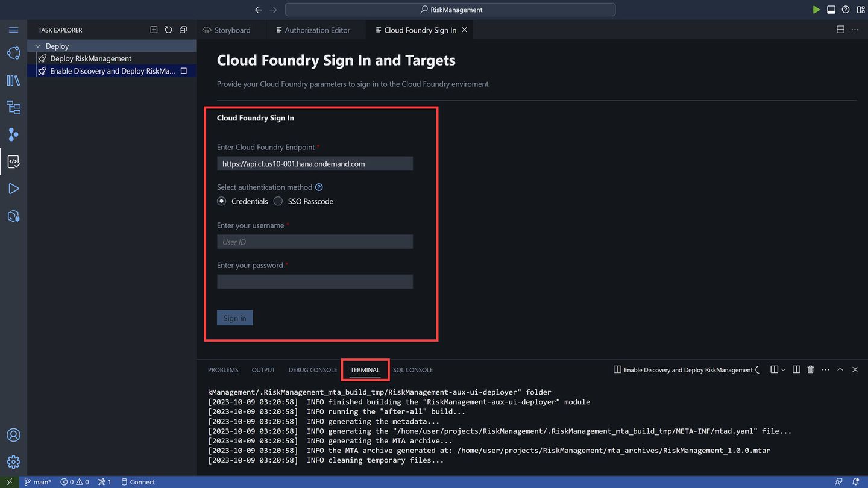The height and width of the screenshot is (488, 868).
Task: Open editor More Actions ellipsis
Action: click(x=855, y=30)
